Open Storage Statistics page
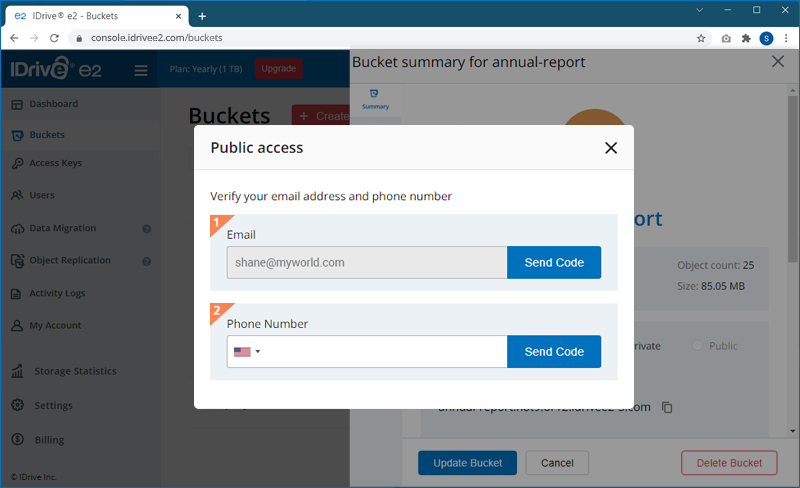800x488 pixels. pyautogui.click(x=74, y=371)
